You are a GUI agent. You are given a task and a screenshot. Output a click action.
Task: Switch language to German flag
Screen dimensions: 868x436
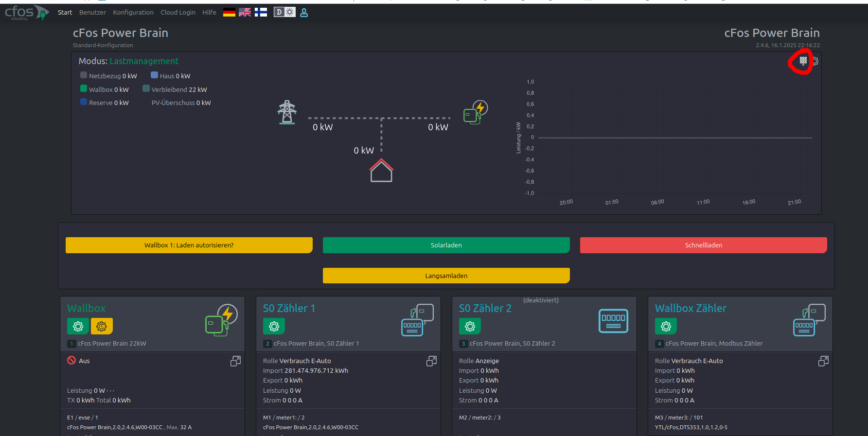tap(229, 13)
